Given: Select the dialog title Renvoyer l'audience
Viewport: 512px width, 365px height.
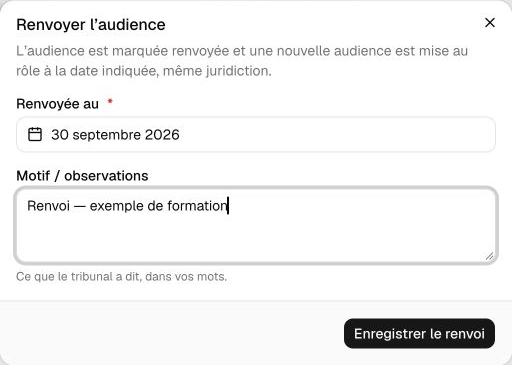Looking at the screenshot, I should click(91, 25).
